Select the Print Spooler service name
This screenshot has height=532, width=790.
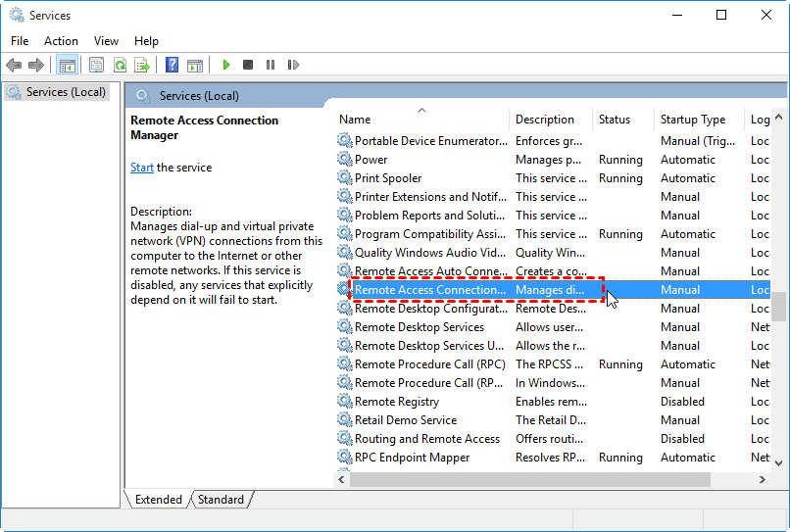[388, 178]
